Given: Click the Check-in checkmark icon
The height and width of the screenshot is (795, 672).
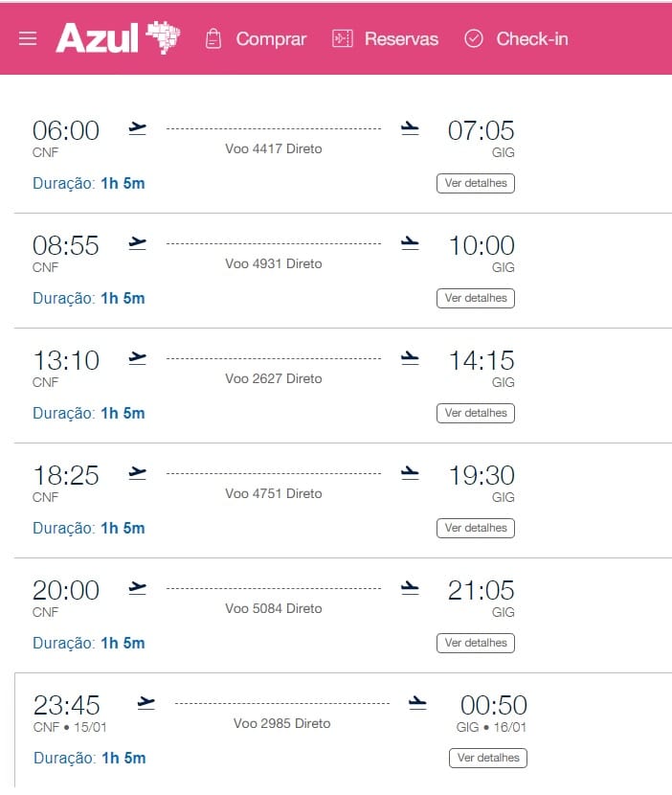Looking at the screenshot, I should point(474,39).
